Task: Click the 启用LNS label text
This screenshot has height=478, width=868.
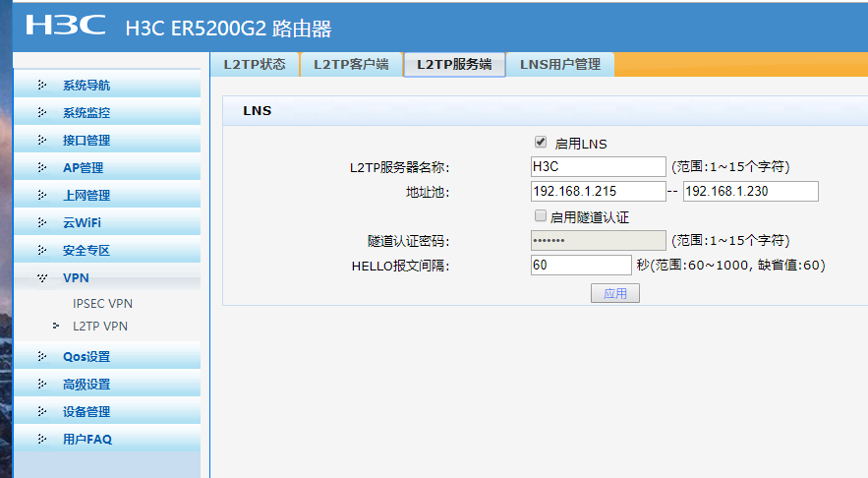Action: click(581, 144)
